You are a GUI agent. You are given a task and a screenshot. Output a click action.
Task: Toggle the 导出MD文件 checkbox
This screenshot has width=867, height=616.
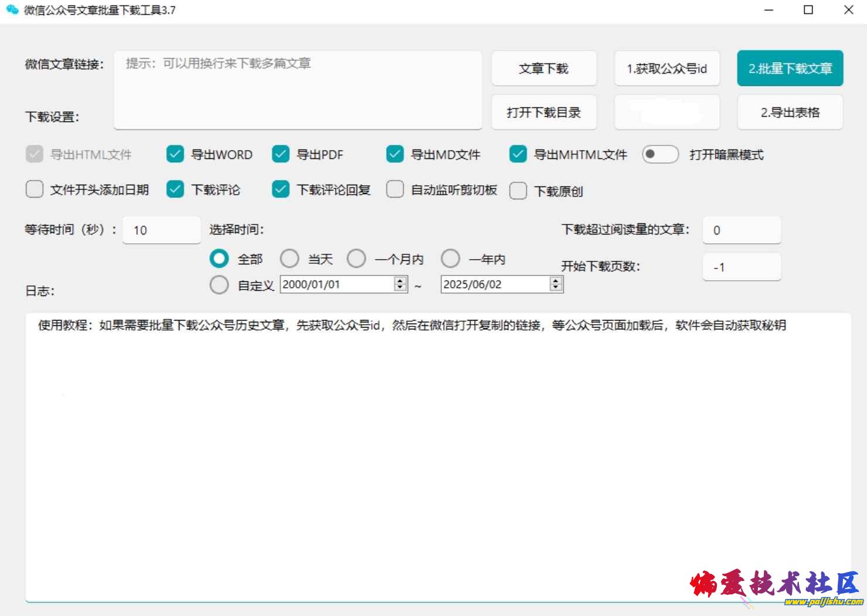(x=395, y=155)
